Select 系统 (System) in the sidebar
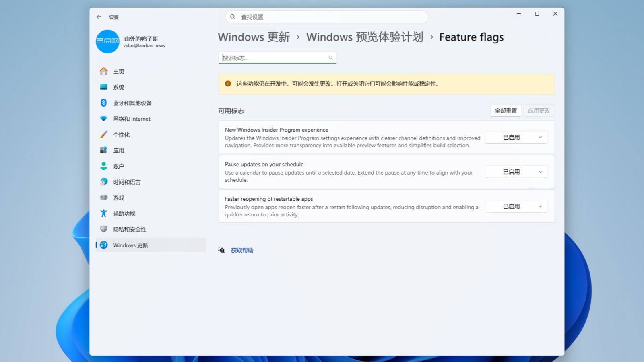Image resolution: width=644 pixels, height=362 pixels. pos(118,87)
